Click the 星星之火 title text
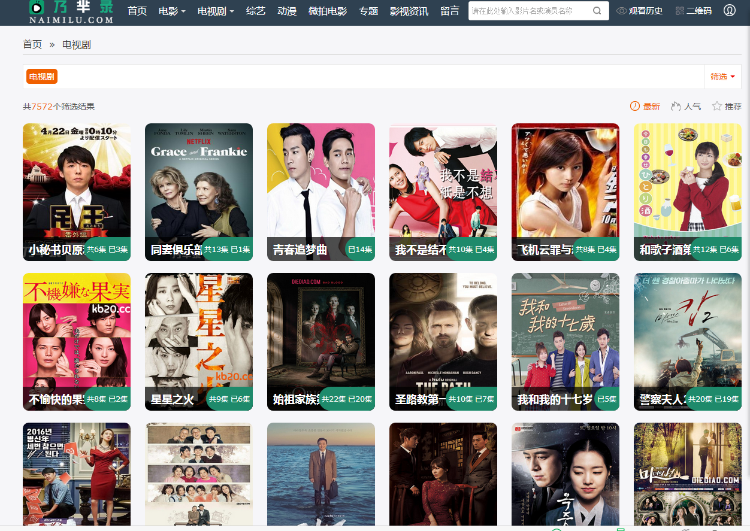Screen dimensions: 750x531 point(172,399)
